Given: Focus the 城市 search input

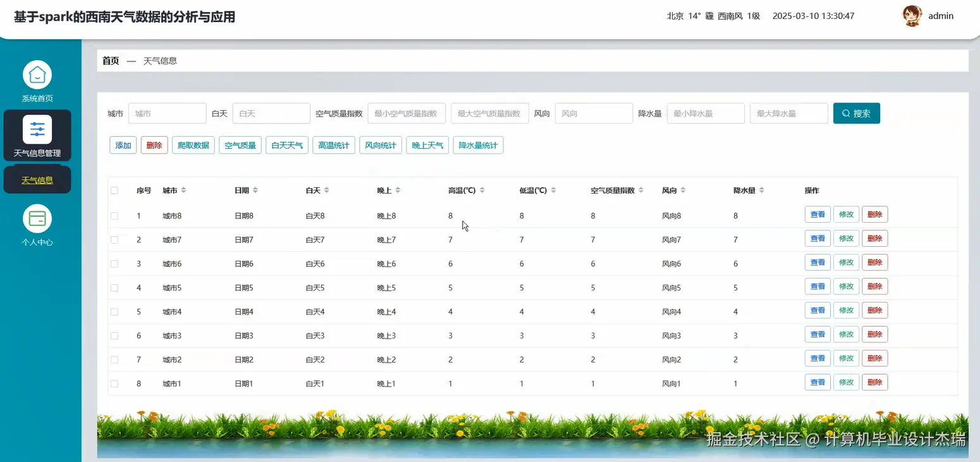Looking at the screenshot, I should tap(168, 113).
